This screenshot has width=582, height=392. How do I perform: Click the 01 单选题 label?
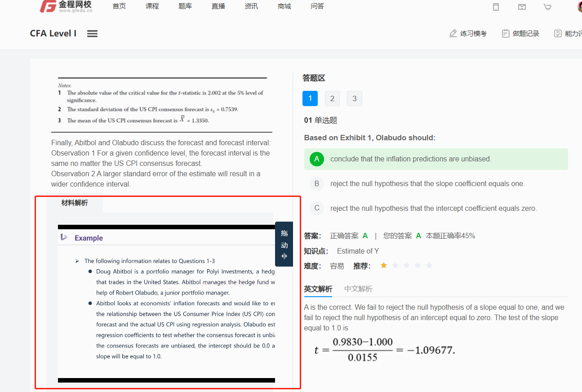pyautogui.click(x=321, y=120)
